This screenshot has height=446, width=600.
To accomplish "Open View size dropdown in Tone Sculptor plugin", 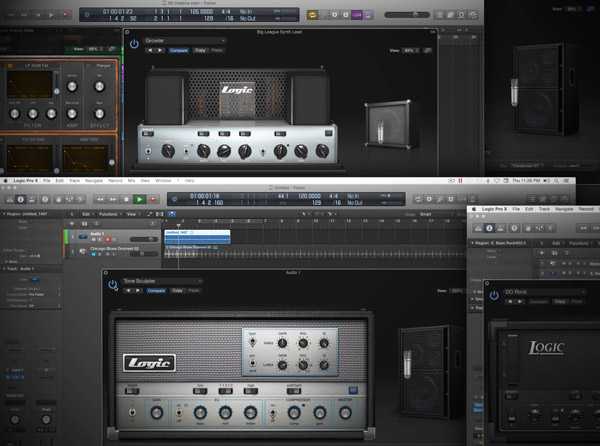I will (455, 291).
